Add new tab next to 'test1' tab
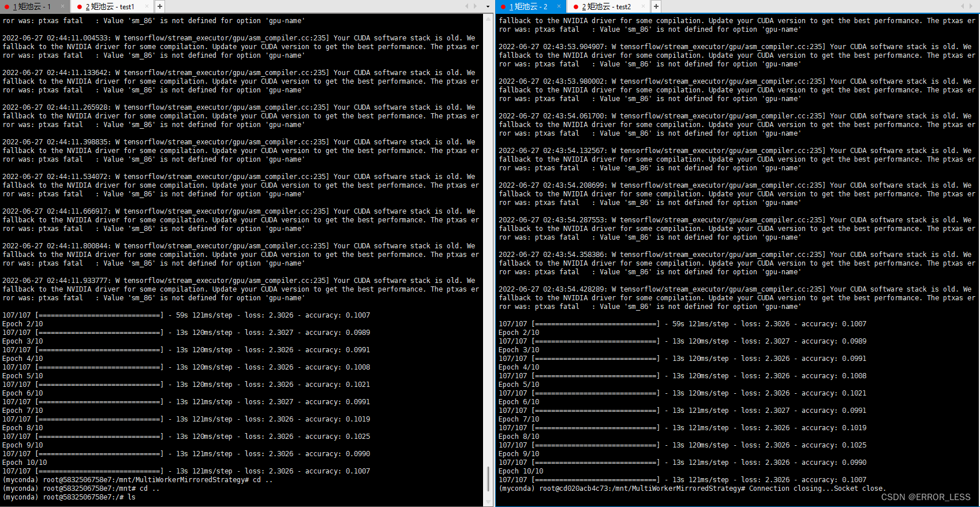 (160, 6)
